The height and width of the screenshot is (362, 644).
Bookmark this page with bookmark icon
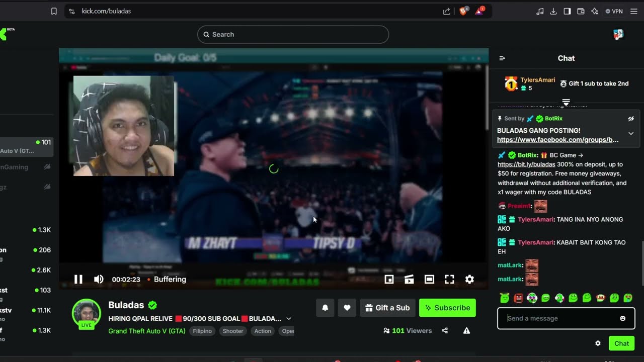point(54,11)
